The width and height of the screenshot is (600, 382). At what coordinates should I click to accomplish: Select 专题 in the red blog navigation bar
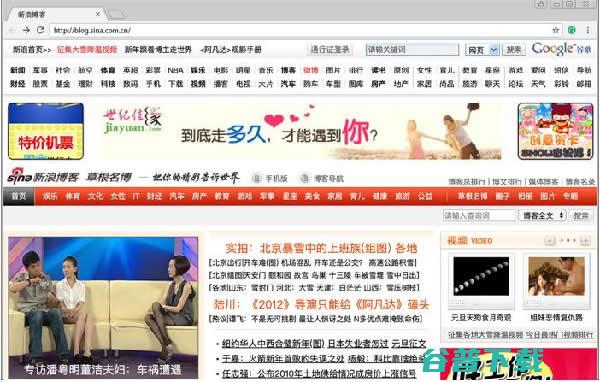(570, 196)
